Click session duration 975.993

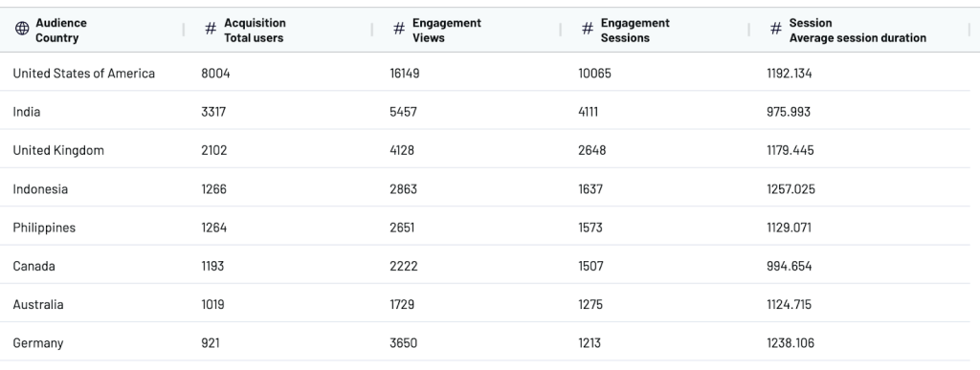(x=789, y=112)
